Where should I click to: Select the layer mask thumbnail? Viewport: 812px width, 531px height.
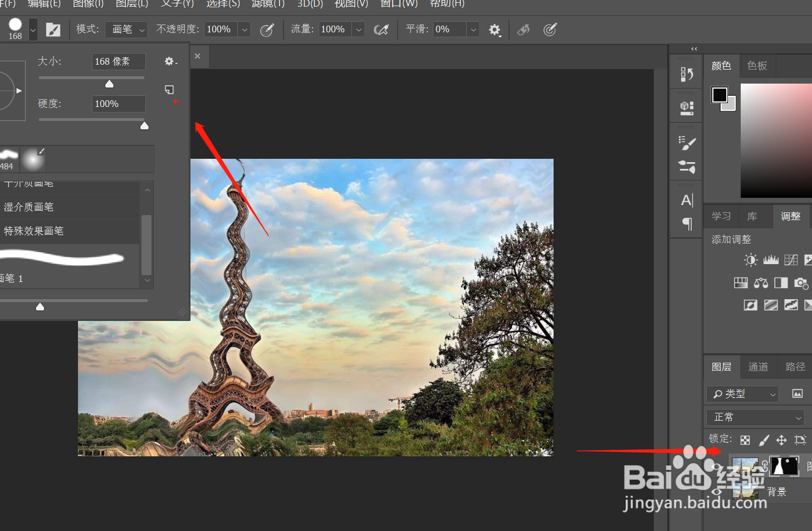784,466
